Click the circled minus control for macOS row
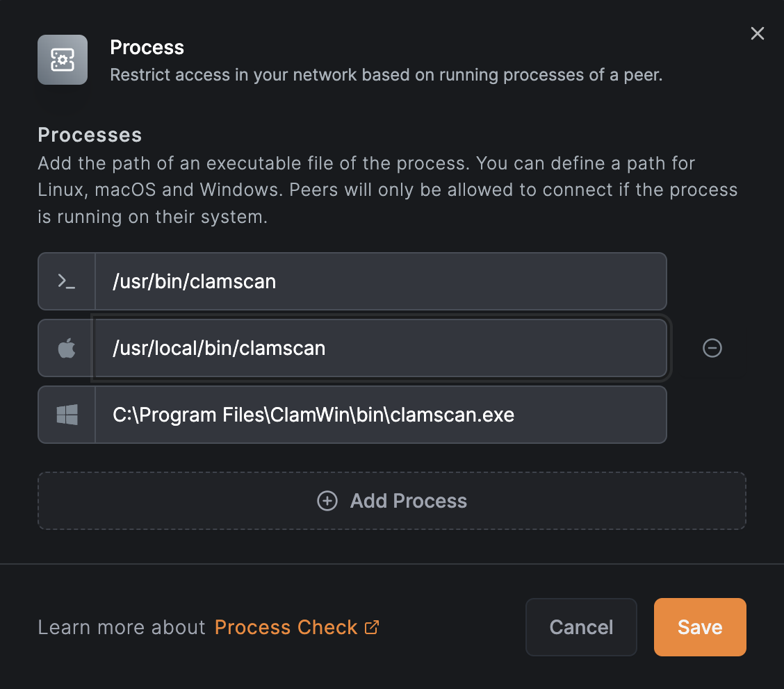The width and height of the screenshot is (784, 689). 712,348
